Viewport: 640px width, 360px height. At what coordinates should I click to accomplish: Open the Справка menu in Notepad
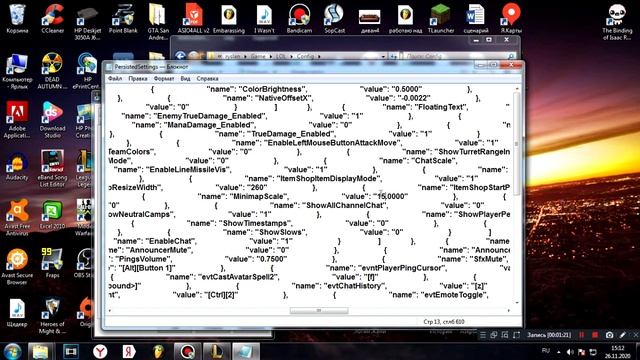click(207, 78)
